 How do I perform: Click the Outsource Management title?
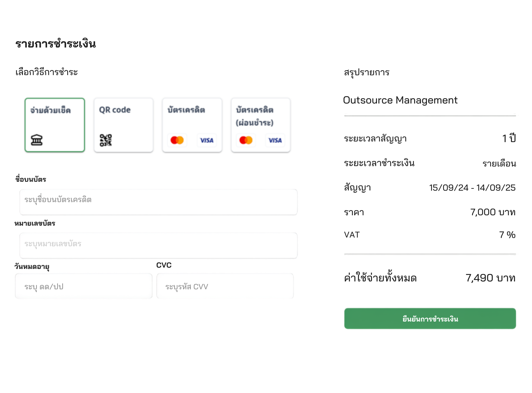click(400, 100)
